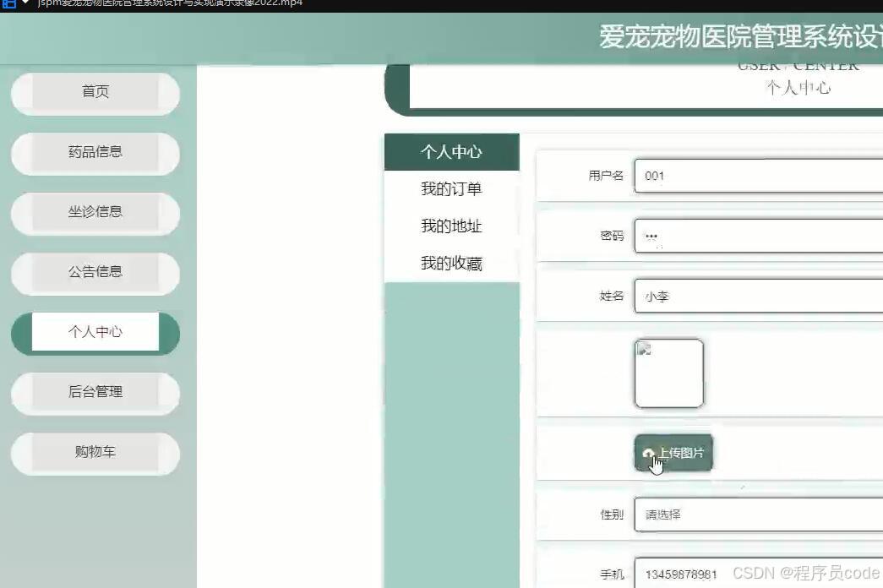Viewport: 883px width, 588px height.
Task: Open 后台管理 from the sidebar
Action: point(95,394)
